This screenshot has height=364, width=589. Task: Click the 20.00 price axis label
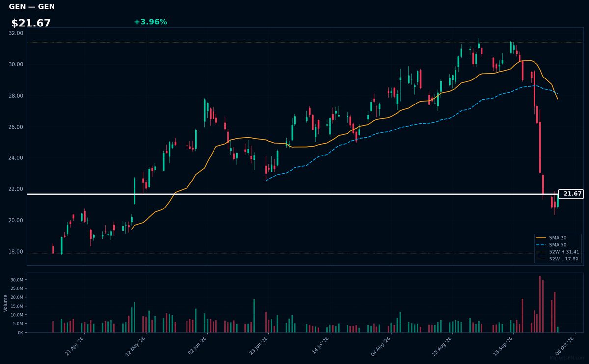click(x=16, y=220)
